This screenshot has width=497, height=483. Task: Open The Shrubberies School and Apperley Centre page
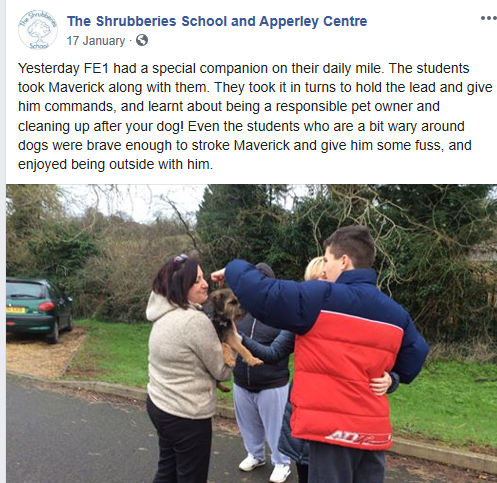point(217,21)
